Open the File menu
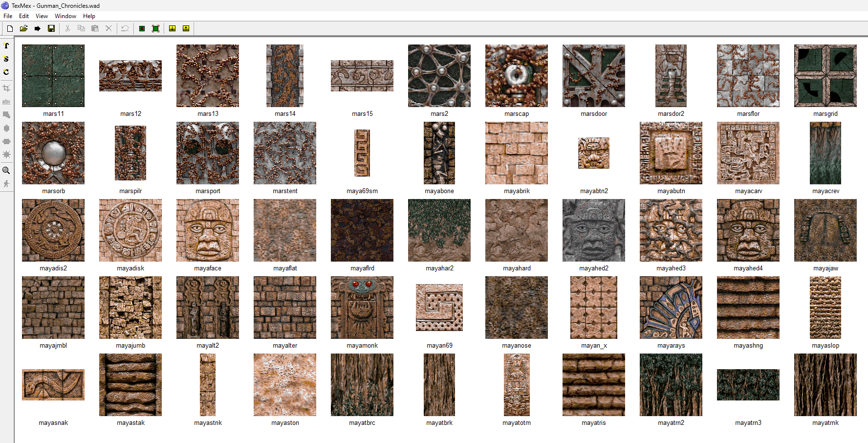Screen dimensions: 868x443 8,16
